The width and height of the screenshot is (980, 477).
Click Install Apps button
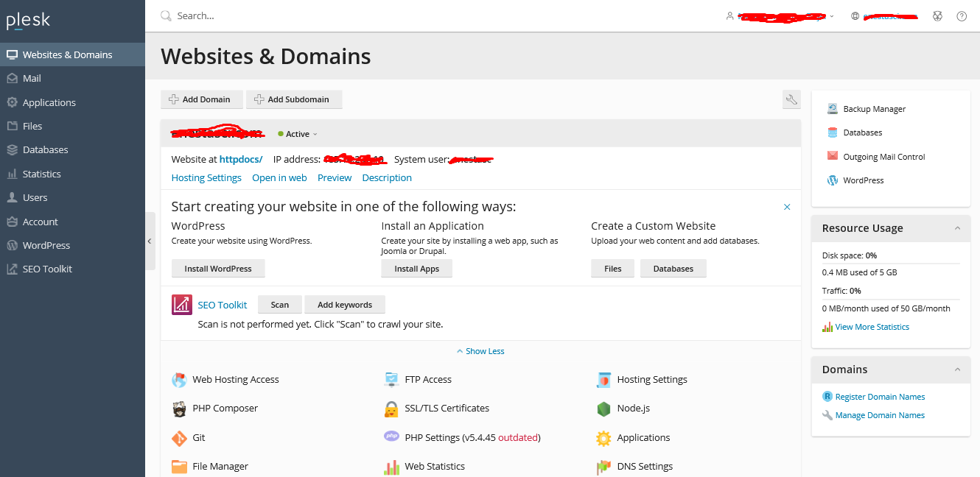pyautogui.click(x=416, y=269)
